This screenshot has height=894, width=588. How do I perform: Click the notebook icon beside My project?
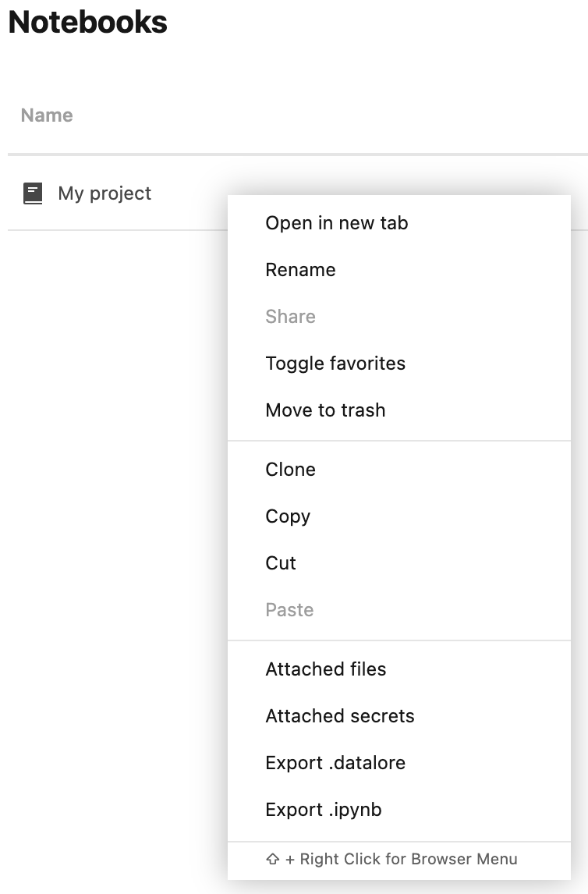click(33, 193)
